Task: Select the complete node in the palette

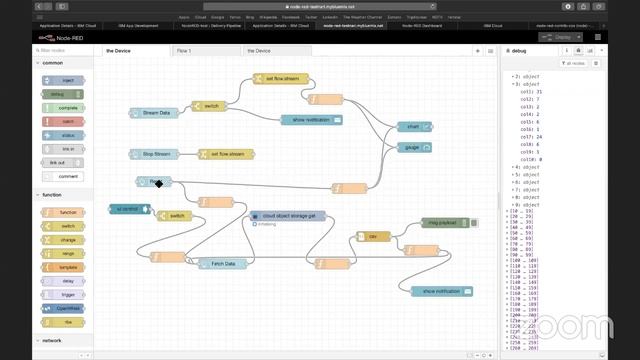Action: pyautogui.click(x=63, y=108)
